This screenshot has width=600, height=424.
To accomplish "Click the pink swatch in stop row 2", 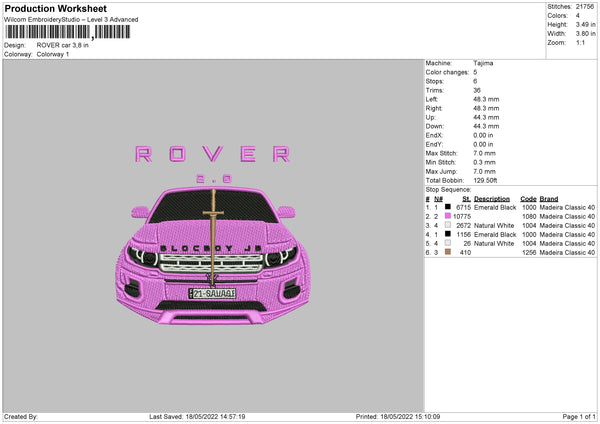I will click(x=448, y=216).
